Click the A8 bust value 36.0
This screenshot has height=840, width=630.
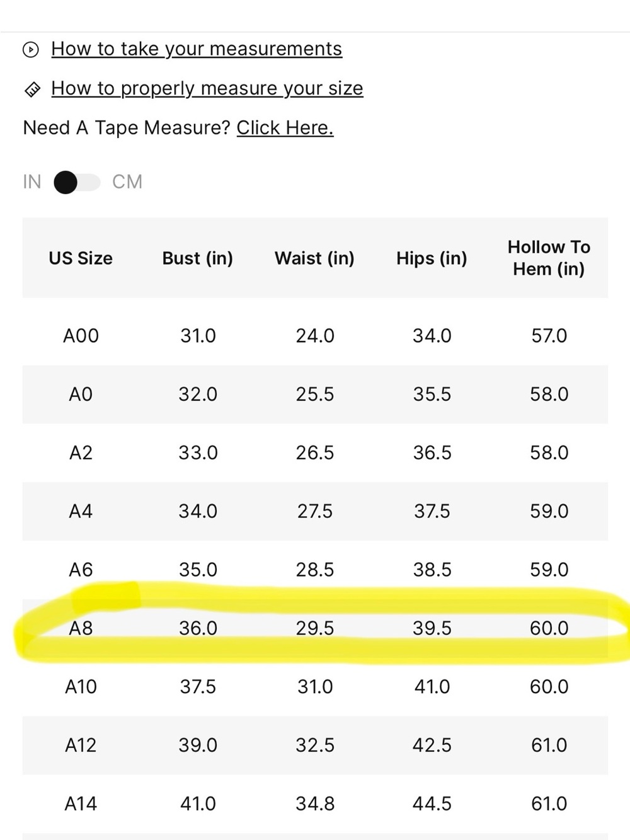tap(198, 628)
